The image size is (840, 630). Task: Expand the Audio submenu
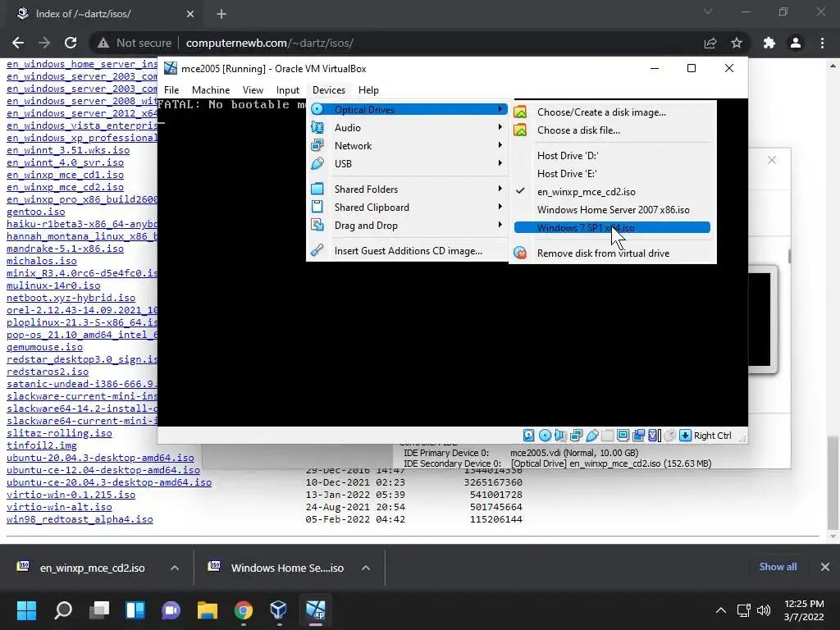click(408, 127)
